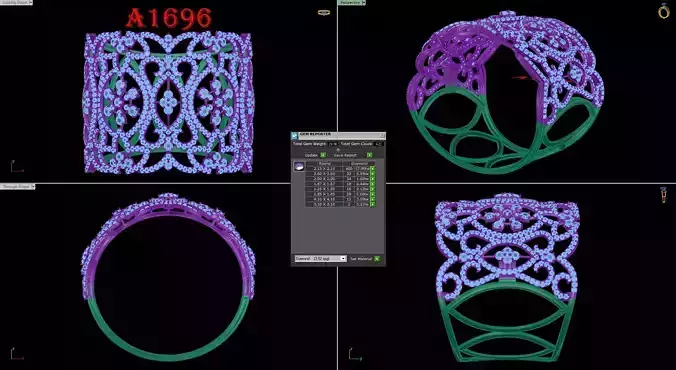
Task: Click the Round column header
Action: (x=325, y=163)
